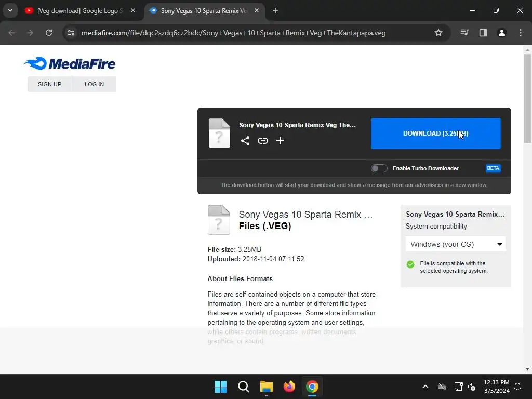Open Chrome side panel

483,33
